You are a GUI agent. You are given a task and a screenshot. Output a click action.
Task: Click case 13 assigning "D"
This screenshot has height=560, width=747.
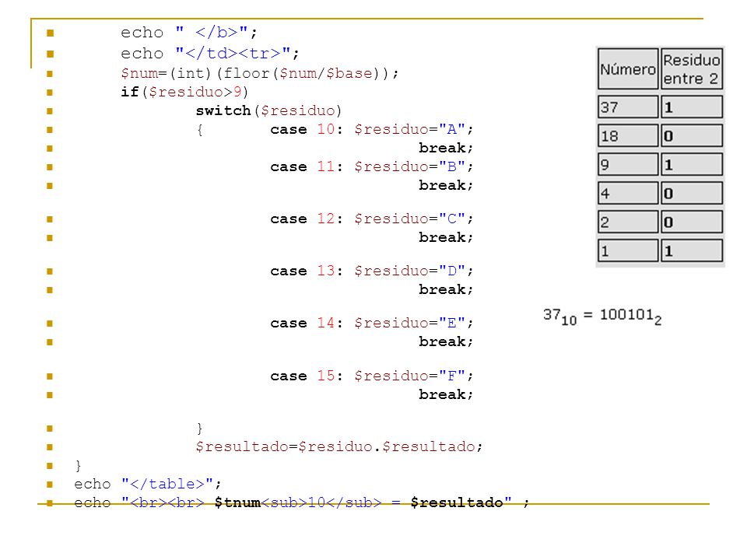pyautogui.click(x=372, y=271)
